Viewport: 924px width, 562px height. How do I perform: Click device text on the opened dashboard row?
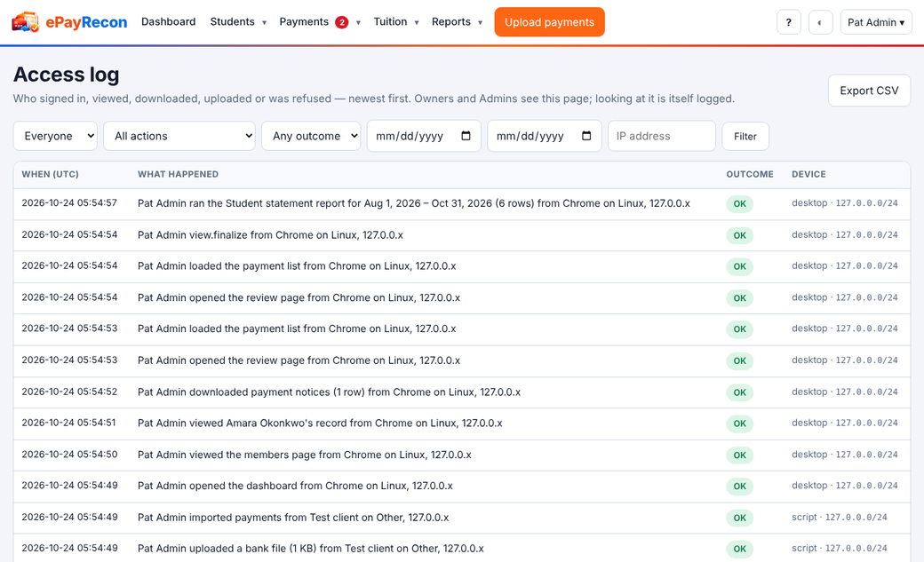pos(844,486)
